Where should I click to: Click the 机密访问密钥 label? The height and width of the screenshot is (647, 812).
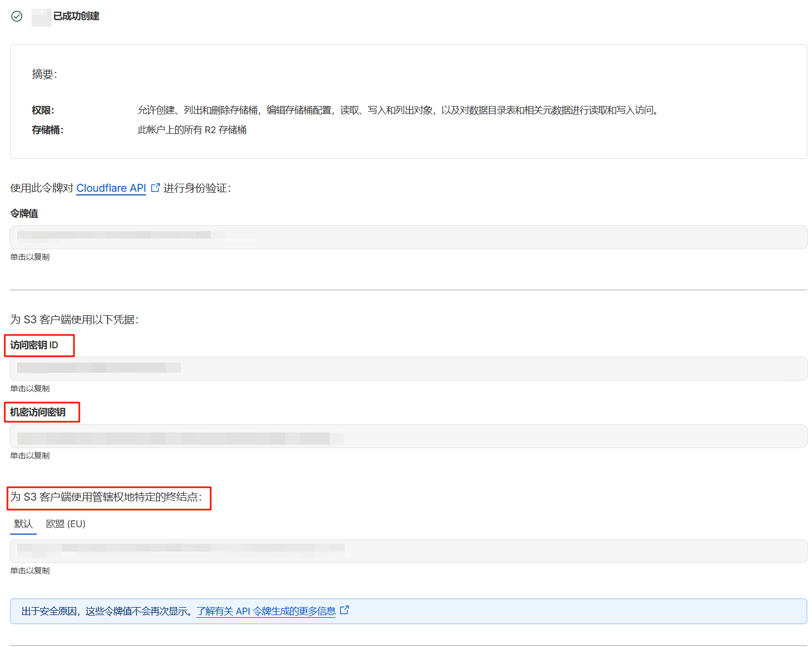38,412
